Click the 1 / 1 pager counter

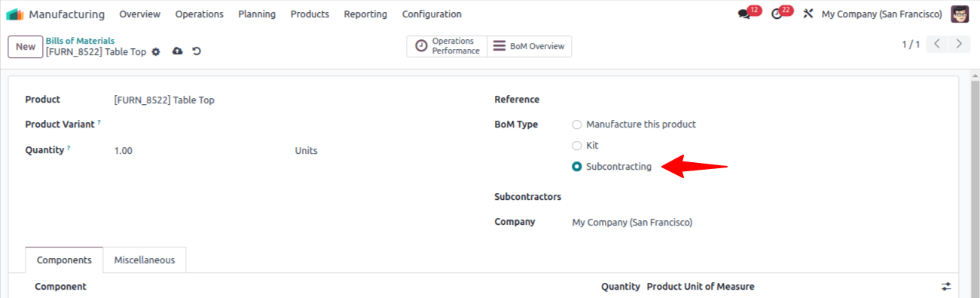tap(911, 45)
